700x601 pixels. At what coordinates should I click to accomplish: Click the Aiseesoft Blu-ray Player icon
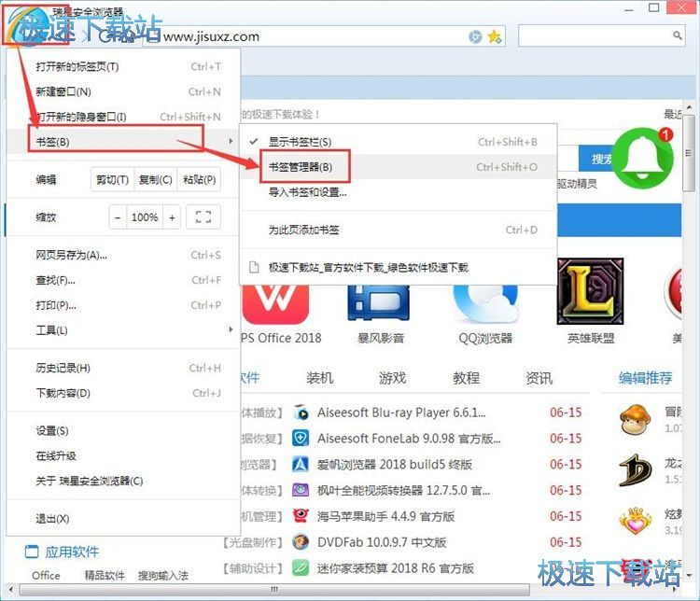pyautogui.click(x=301, y=412)
